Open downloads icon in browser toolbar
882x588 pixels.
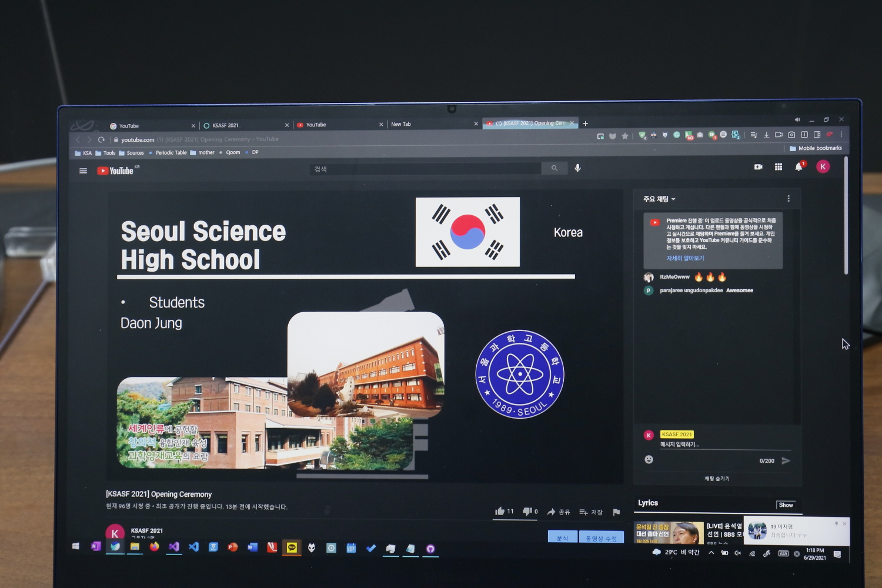pyautogui.click(x=766, y=135)
